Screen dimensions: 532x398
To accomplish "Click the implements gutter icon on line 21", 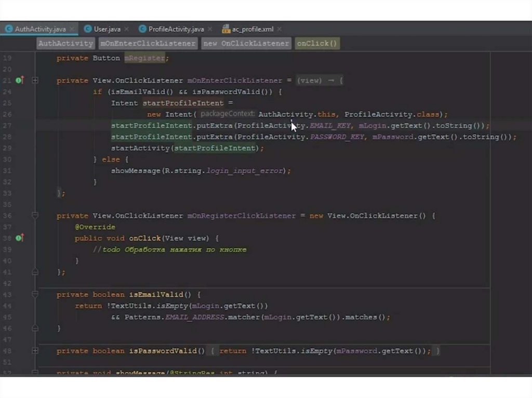I will [x=19, y=80].
